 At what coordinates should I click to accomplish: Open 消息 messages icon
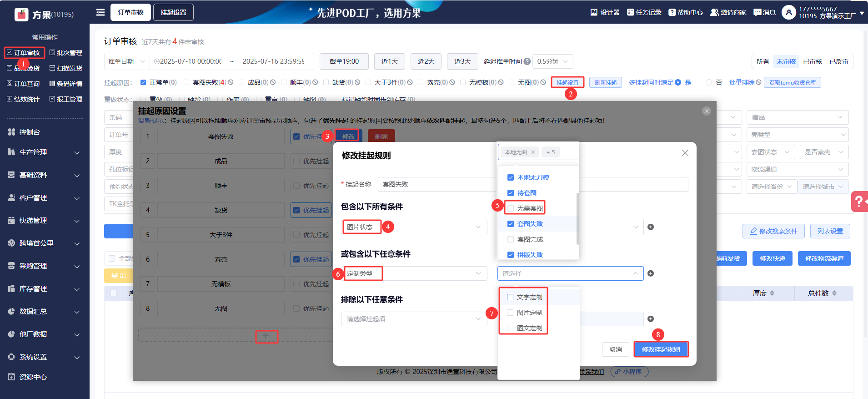tap(758, 12)
